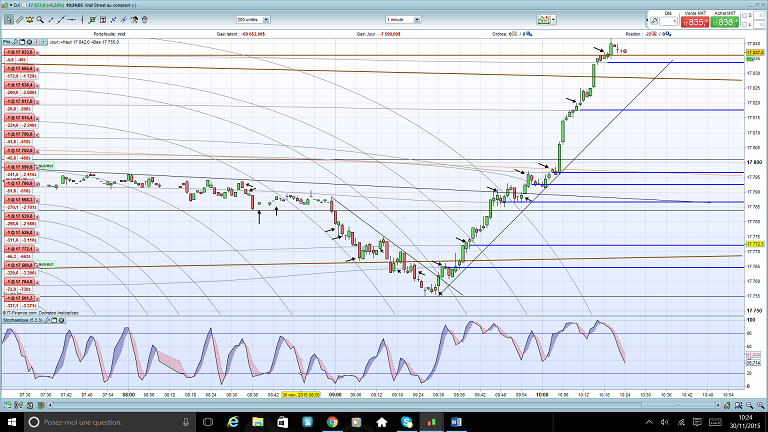Click the link icon beside quantity
Viewport: 768px width, 432px height.
click(x=654, y=21)
